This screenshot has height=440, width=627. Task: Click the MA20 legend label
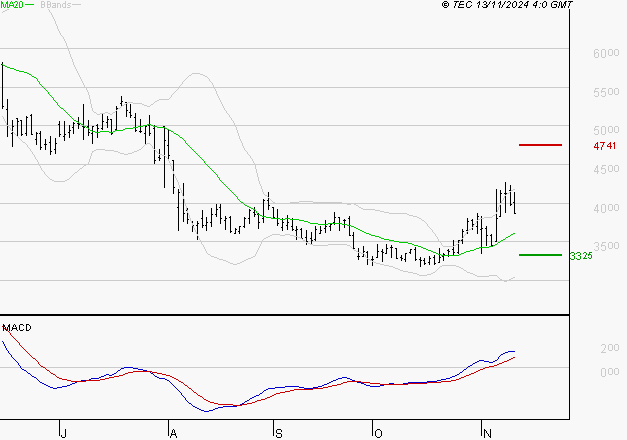(12, 5)
